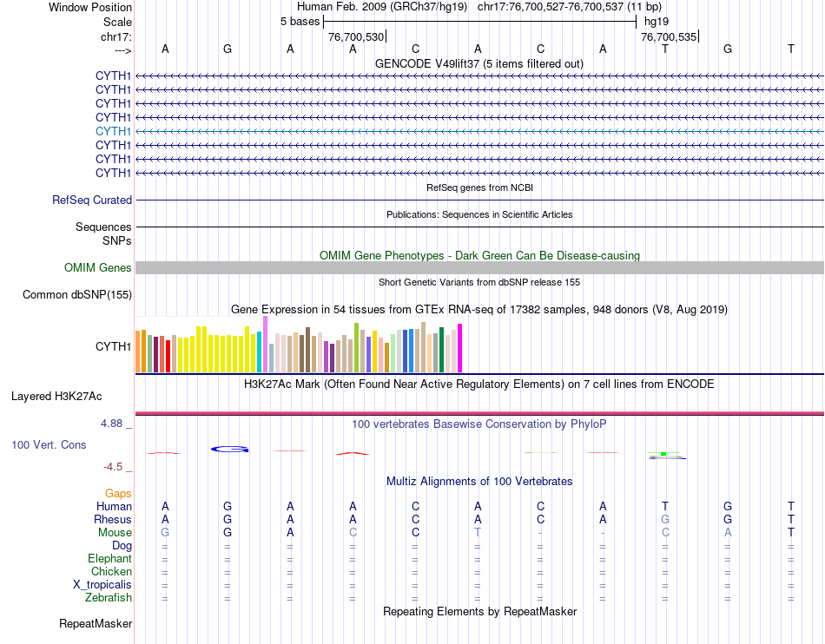Click Short Genetic Variants from dbSNP title
Viewport: 825px width, 644px height.
tap(479, 282)
